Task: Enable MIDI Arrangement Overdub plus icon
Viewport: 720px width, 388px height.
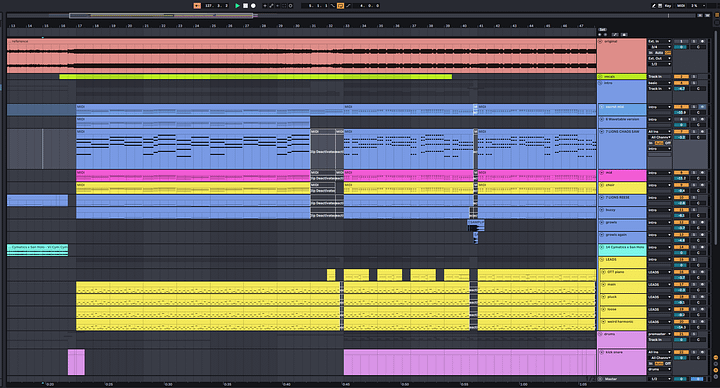Action: (x=264, y=6)
